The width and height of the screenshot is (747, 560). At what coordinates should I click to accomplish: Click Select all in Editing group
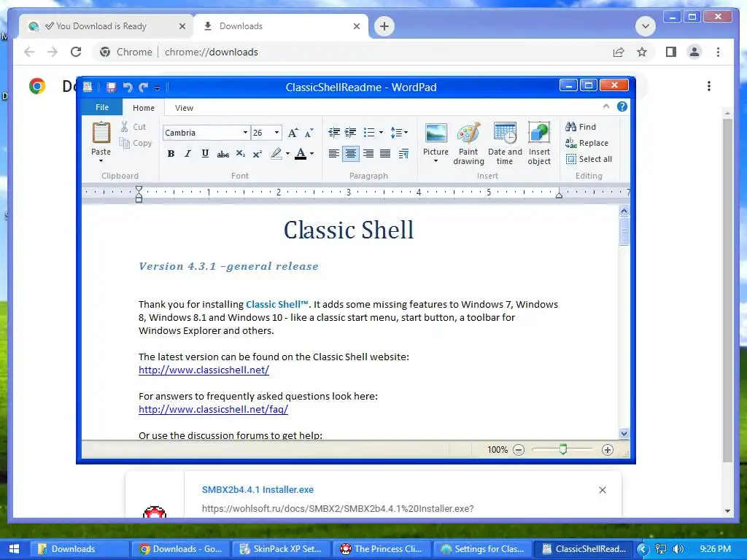point(589,159)
